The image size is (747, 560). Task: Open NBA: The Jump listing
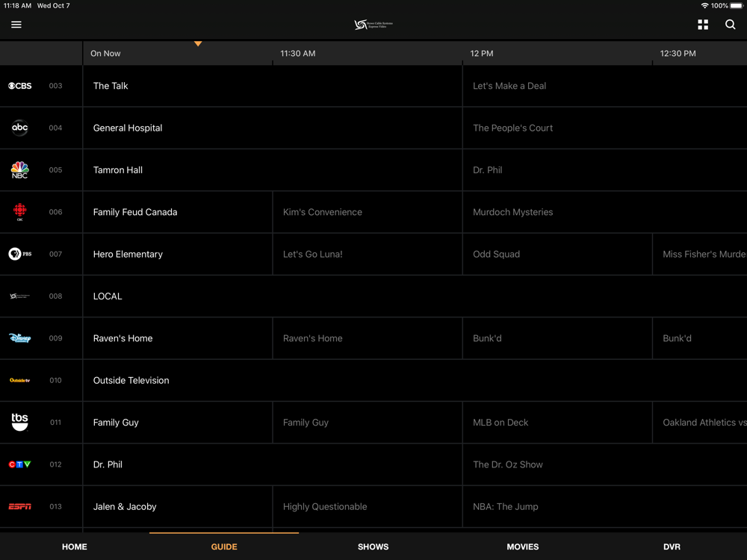coord(605,506)
